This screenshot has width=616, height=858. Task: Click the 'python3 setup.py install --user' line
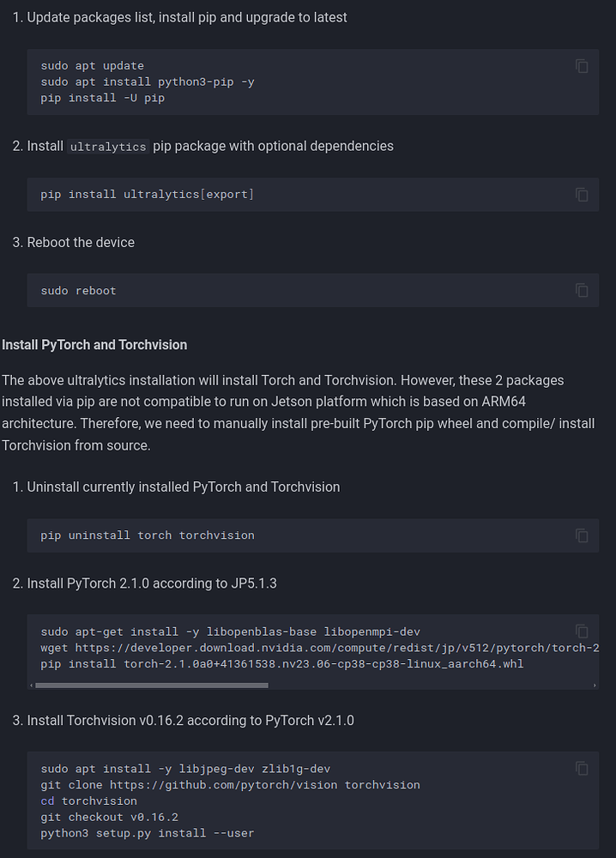[147, 833]
